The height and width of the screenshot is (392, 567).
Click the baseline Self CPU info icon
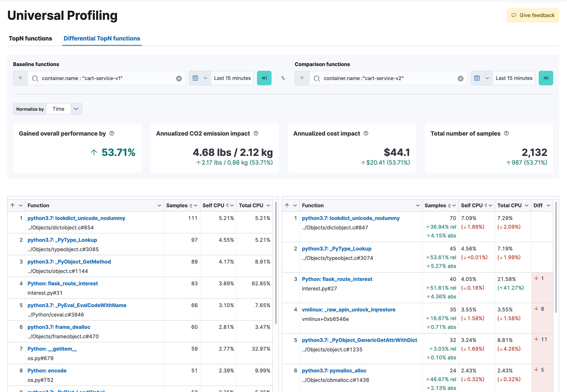[227, 205]
